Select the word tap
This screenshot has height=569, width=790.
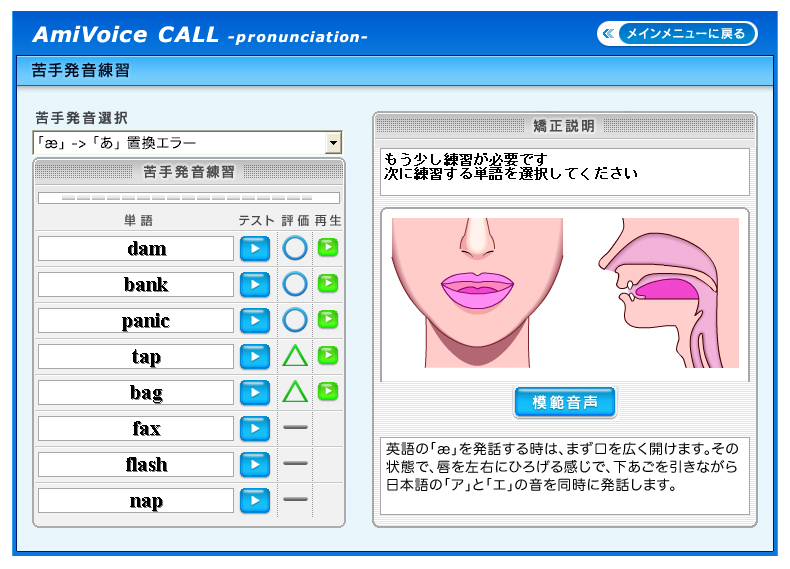click(136, 357)
